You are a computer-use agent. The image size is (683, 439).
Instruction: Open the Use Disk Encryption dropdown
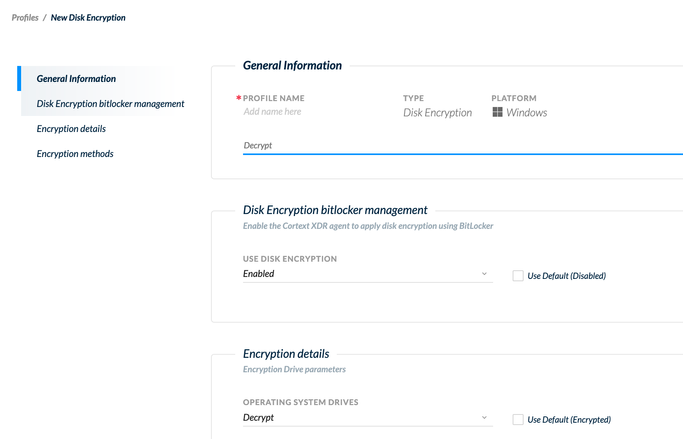(x=366, y=274)
